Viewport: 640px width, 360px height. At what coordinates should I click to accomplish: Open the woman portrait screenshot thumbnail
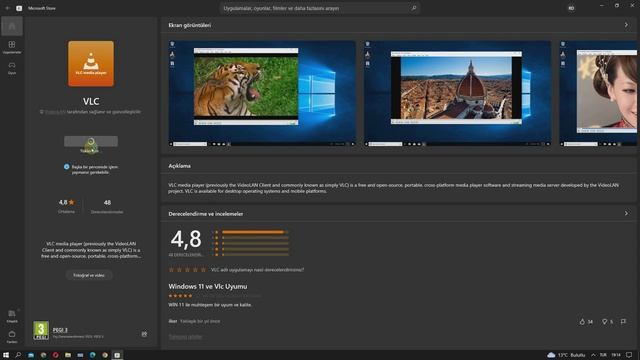pos(598,93)
